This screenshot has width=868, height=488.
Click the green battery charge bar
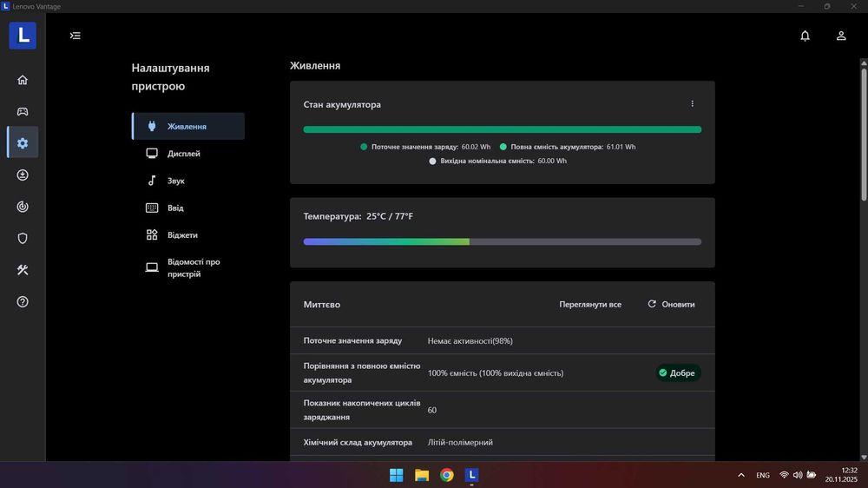(x=502, y=129)
